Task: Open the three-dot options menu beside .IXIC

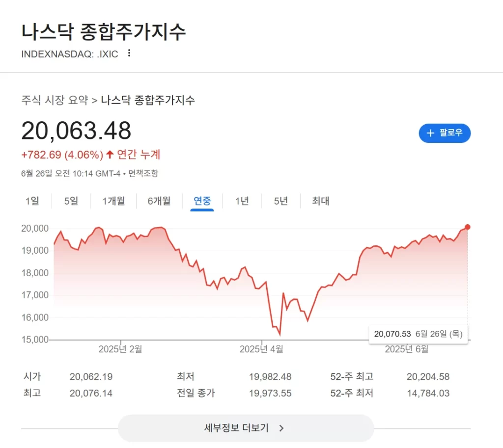Action: [x=129, y=53]
